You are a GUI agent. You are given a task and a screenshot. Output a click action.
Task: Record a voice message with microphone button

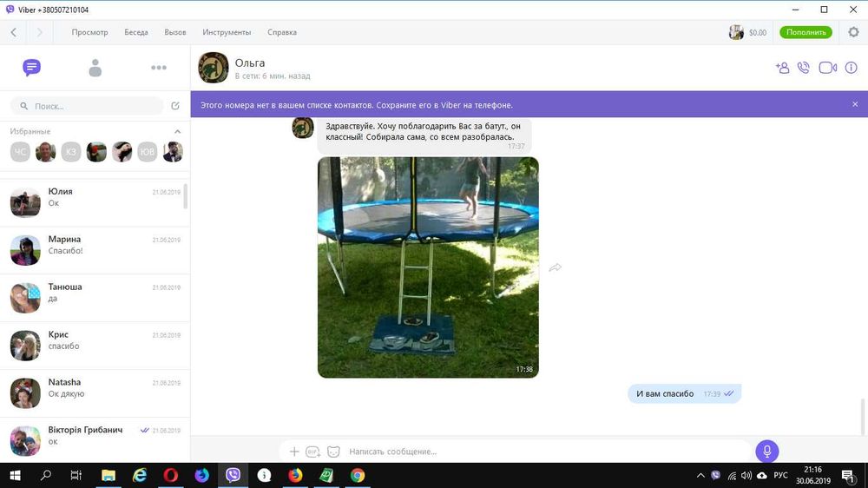[766, 451]
